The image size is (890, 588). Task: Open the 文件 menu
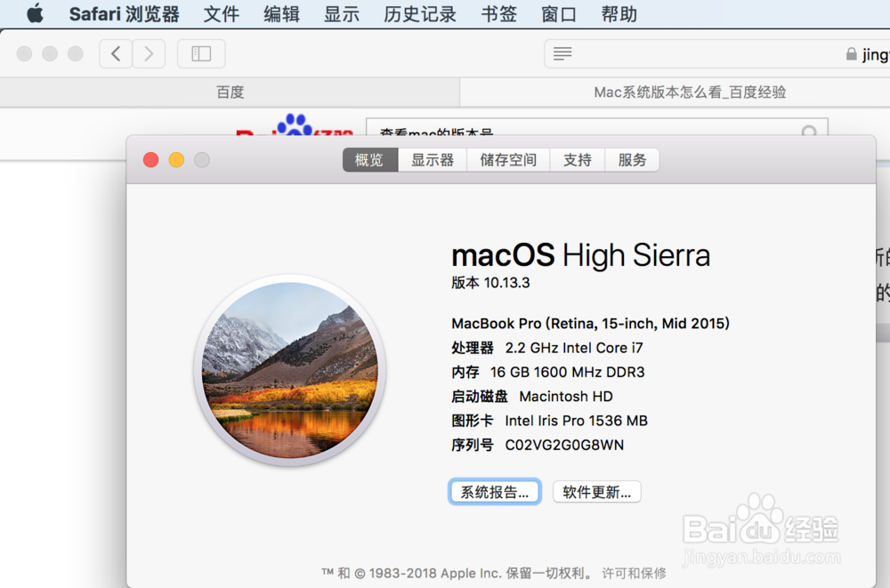(222, 13)
